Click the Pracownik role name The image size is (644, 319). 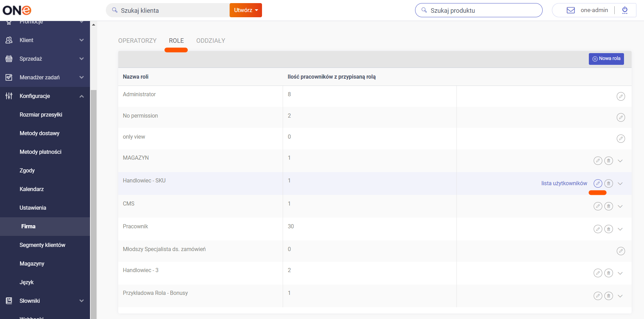135,226
